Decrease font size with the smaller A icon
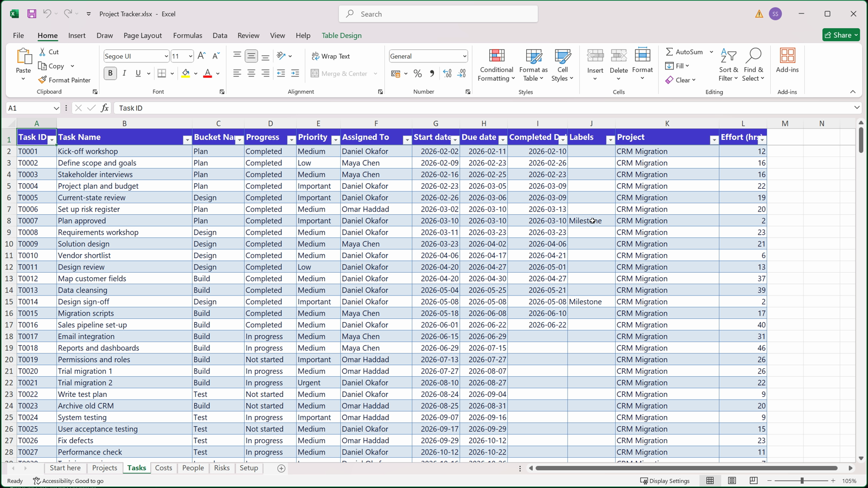This screenshot has height=488, width=868. pos(215,56)
